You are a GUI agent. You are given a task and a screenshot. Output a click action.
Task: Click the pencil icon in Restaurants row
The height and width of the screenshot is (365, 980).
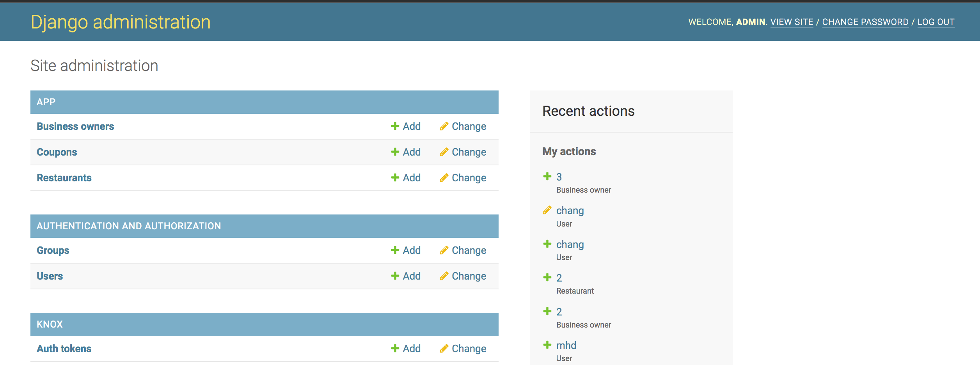(444, 177)
